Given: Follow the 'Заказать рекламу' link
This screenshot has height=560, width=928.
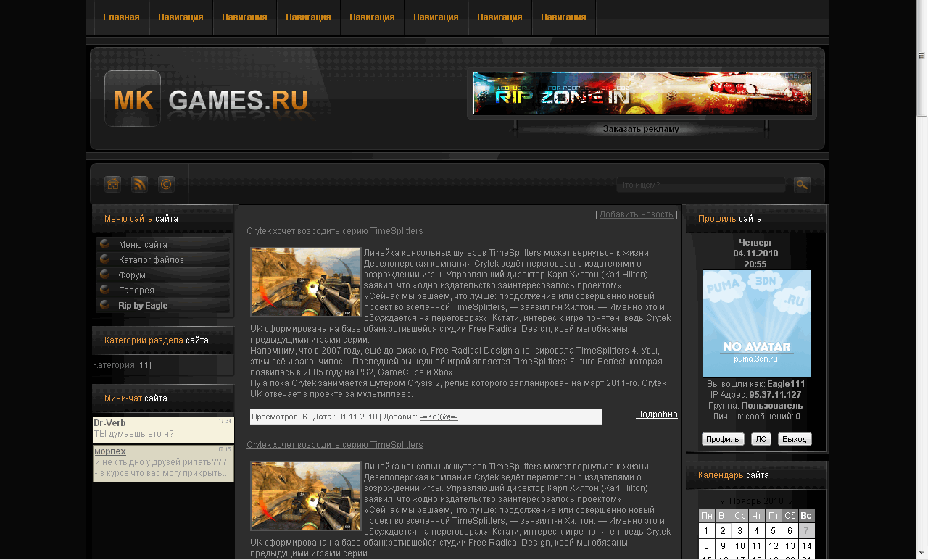Looking at the screenshot, I should 641,129.
